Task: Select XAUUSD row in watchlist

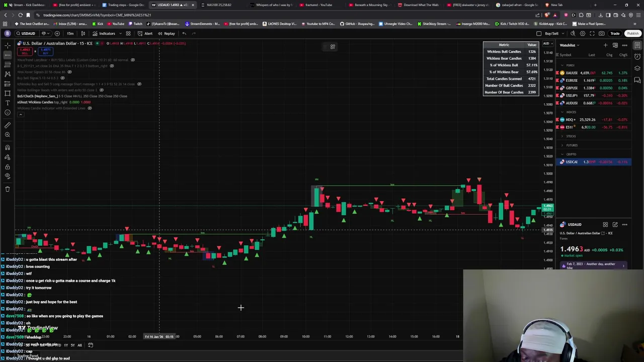Action: [594, 73]
